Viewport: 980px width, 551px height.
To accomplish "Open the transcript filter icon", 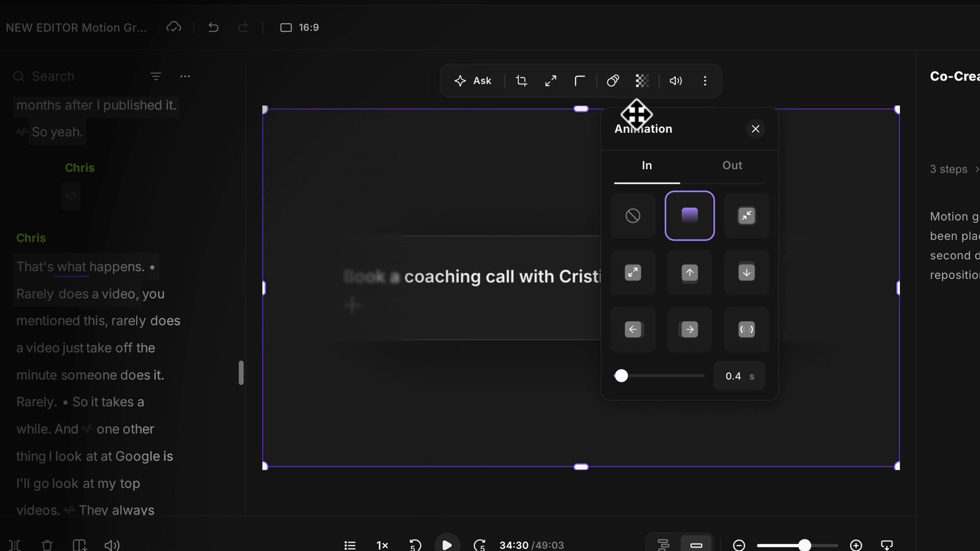I will [x=156, y=76].
